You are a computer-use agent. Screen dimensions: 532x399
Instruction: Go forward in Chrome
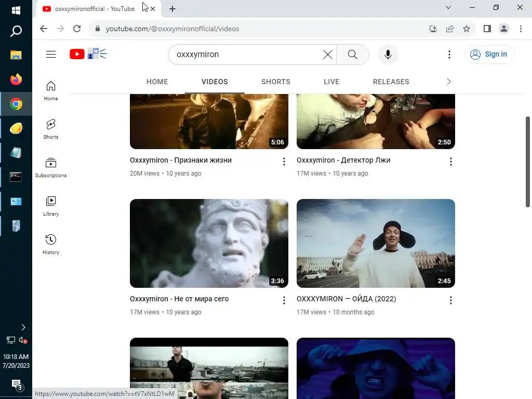60,29
